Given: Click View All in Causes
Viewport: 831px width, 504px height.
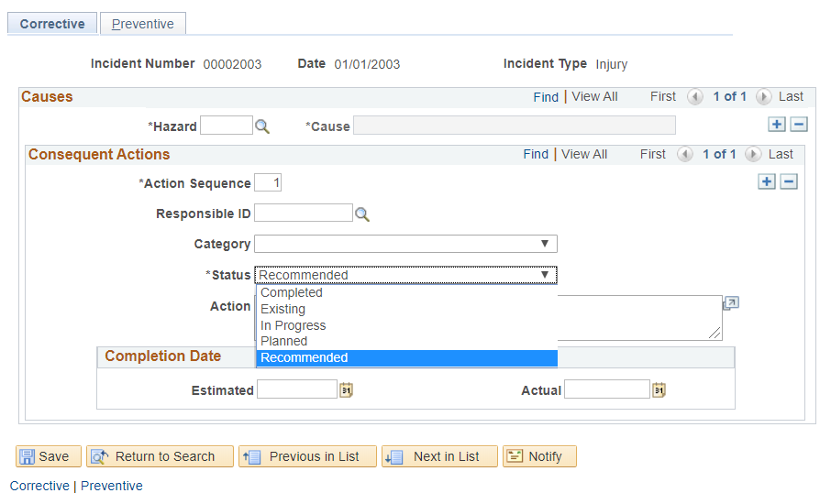Looking at the screenshot, I should pos(594,96).
